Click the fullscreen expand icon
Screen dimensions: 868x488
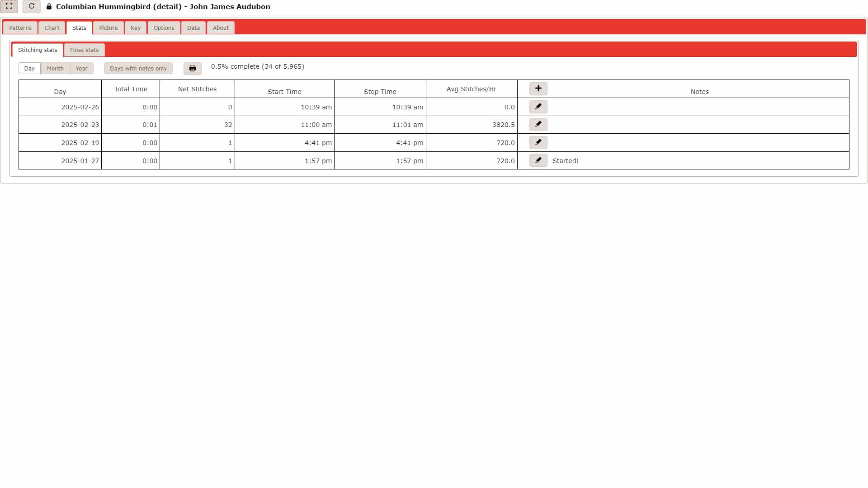(9, 7)
